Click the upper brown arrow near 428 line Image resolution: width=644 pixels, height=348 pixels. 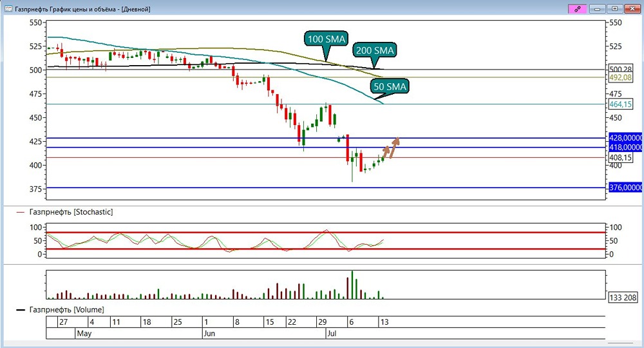click(394, 148)
